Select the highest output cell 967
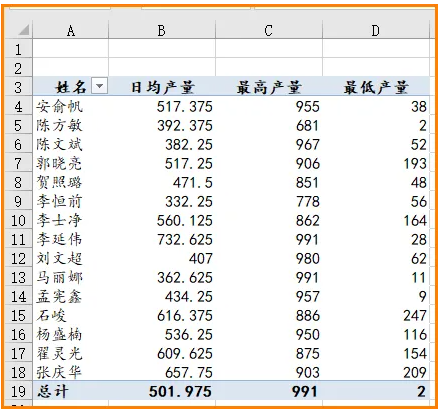The width and height of the screenshot is (440, 412). pyautogui.click(x=269, y=144)
